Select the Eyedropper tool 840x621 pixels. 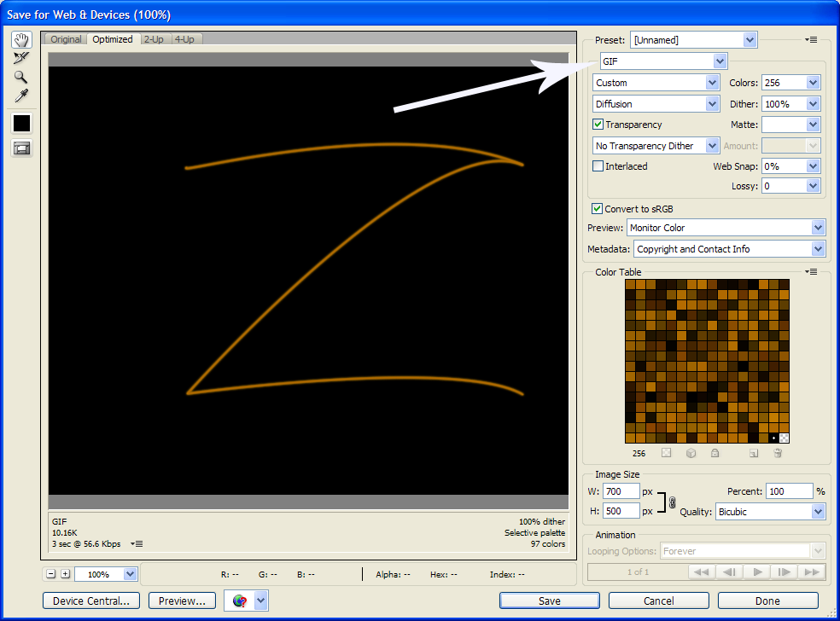(21, 96)
